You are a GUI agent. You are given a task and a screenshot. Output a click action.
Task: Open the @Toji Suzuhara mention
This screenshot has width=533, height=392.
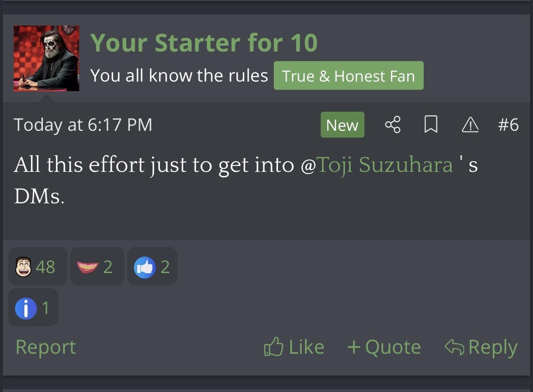coord(385,165)
